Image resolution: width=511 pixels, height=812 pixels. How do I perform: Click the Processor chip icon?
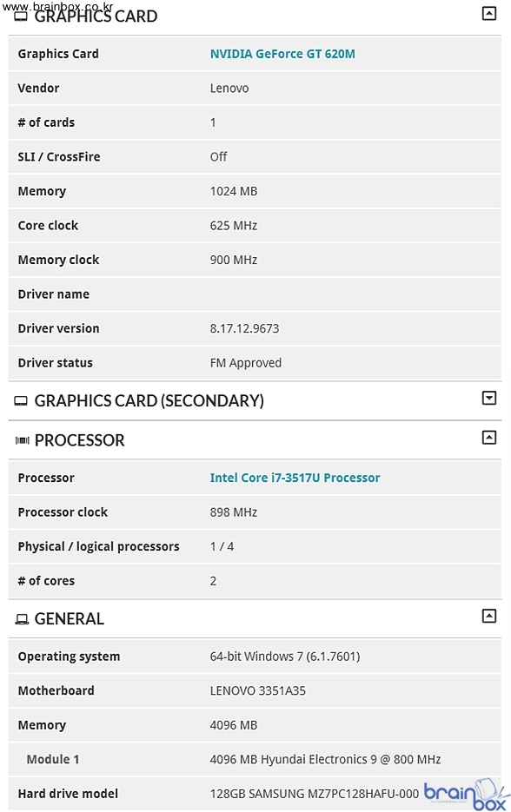(23, 440)
